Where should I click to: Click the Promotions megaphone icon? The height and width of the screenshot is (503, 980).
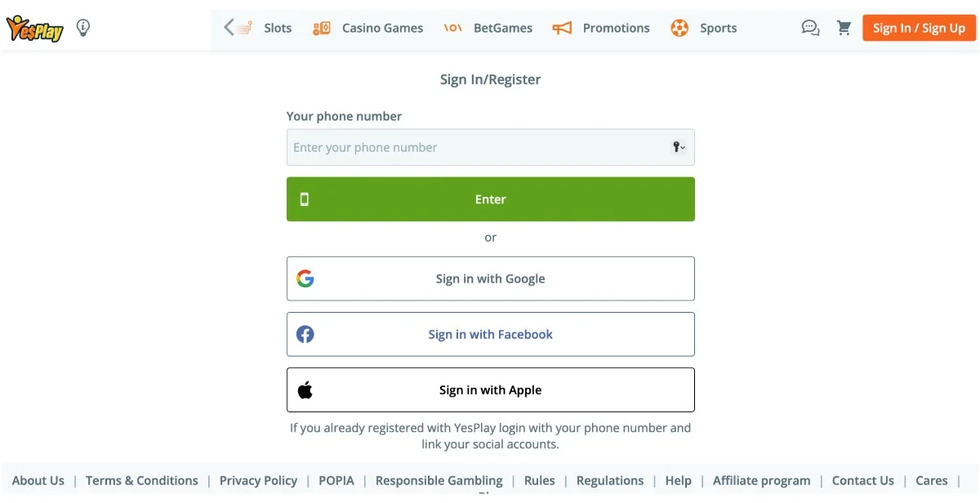[562, 28]
